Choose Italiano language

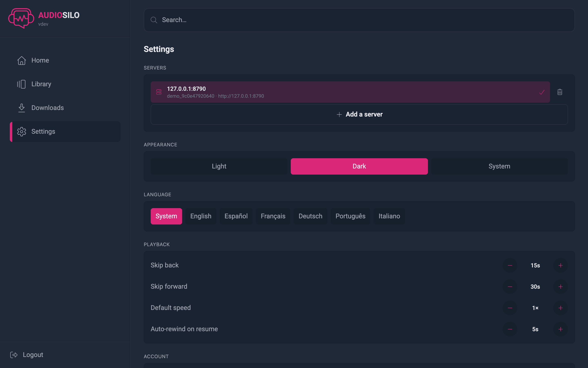[389, 216]
